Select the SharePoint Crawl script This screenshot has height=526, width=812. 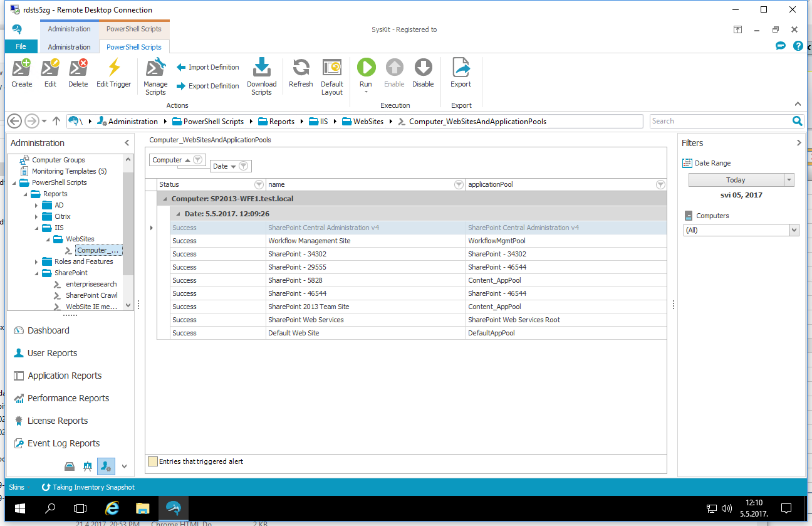[91, 295]
